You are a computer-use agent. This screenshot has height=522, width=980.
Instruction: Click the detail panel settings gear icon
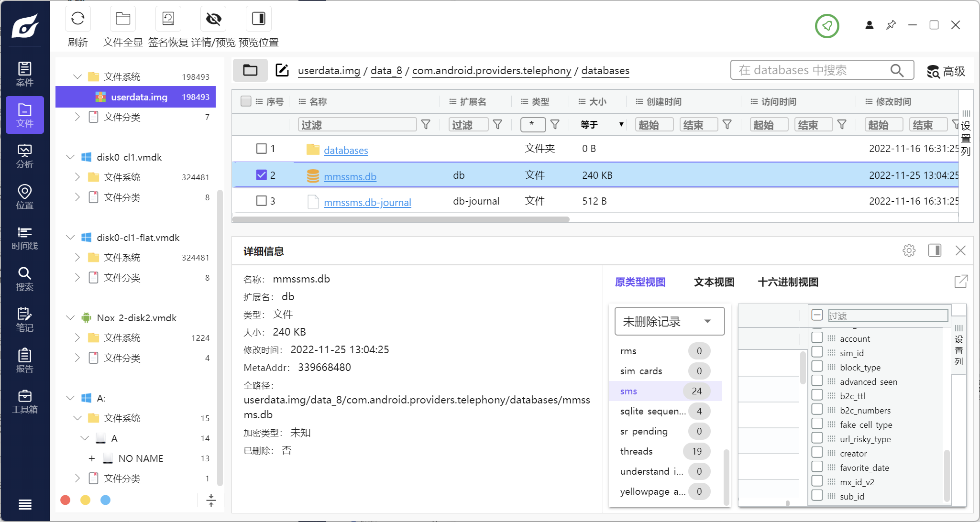click(909, 250)
